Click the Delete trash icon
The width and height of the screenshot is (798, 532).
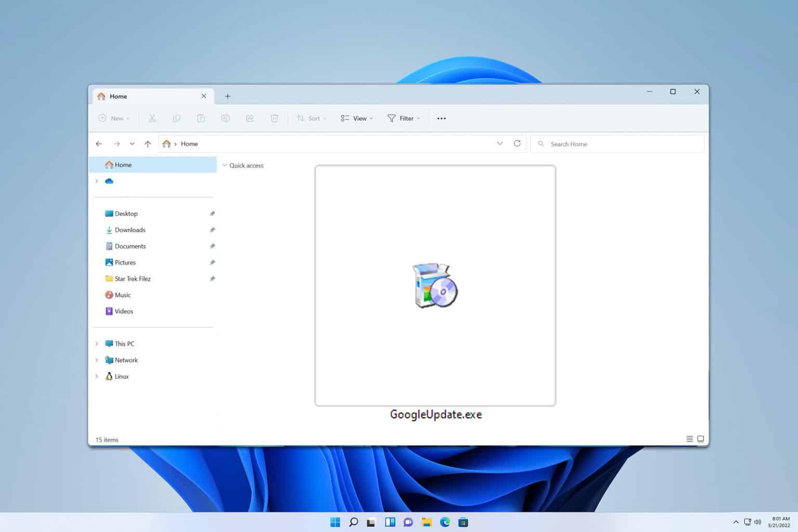click(274, 118)
